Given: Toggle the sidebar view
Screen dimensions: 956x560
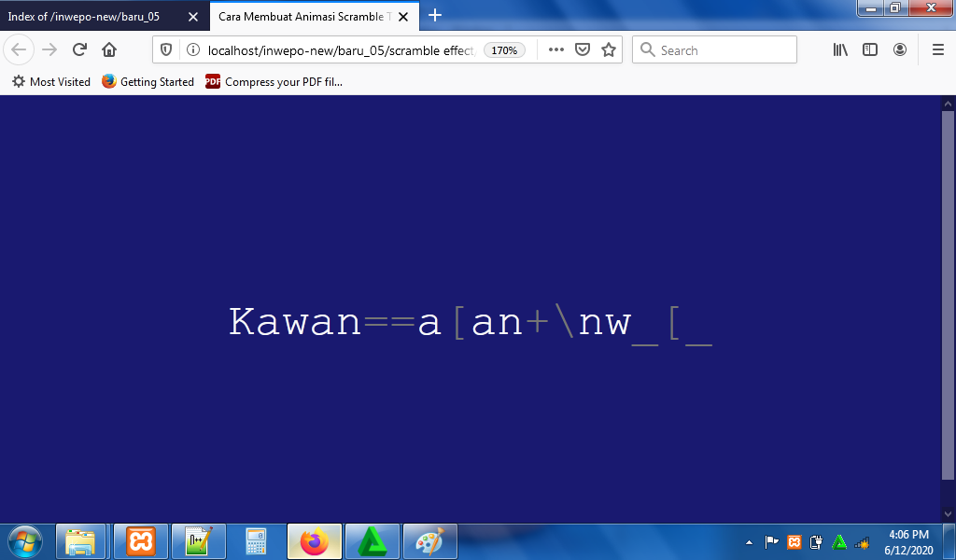Looking at the screenshot, I should 870,50.
